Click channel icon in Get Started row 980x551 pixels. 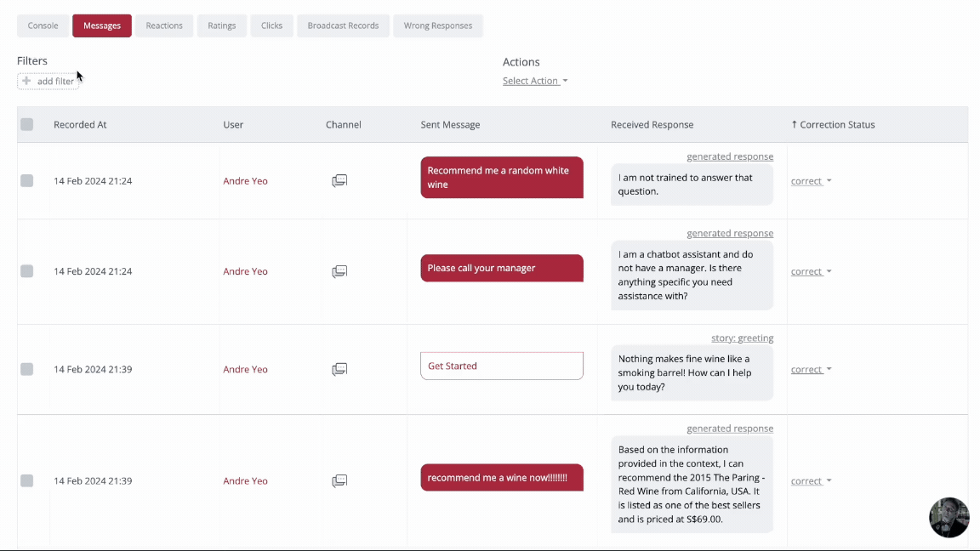click(x=339, y=369)
